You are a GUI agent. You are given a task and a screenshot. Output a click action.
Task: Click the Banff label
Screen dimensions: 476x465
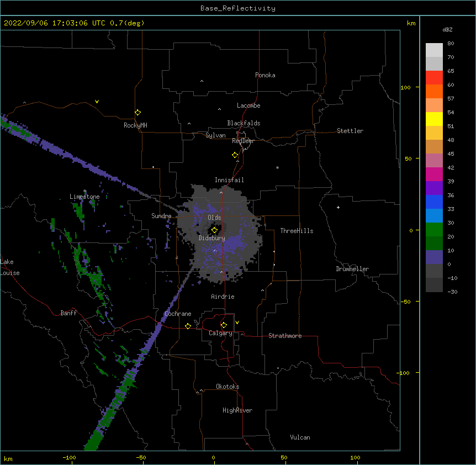(x=68, y=313)
